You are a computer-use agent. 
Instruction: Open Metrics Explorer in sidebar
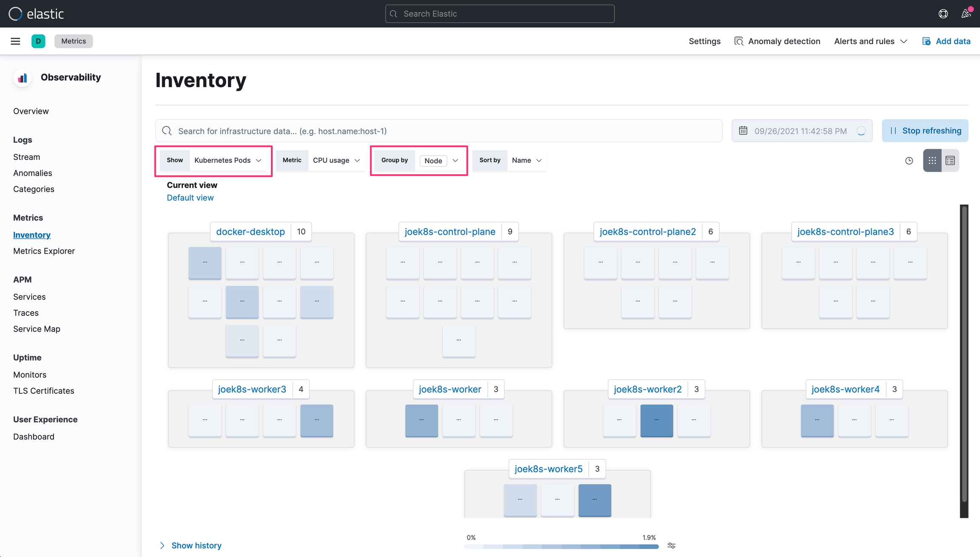pos(44,251)
